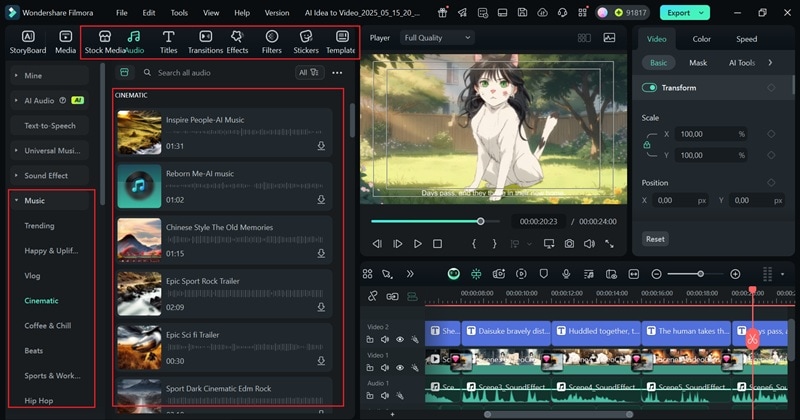Switch to the Color tab
Image resolution: width=800 pixels, height=420 pixels.
coord(702,39)
